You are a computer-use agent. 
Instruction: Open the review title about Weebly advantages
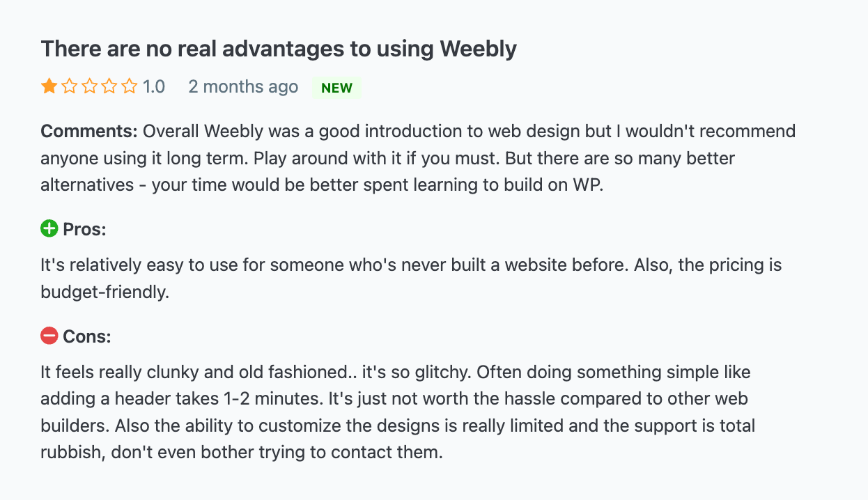(x=279, y=49)
